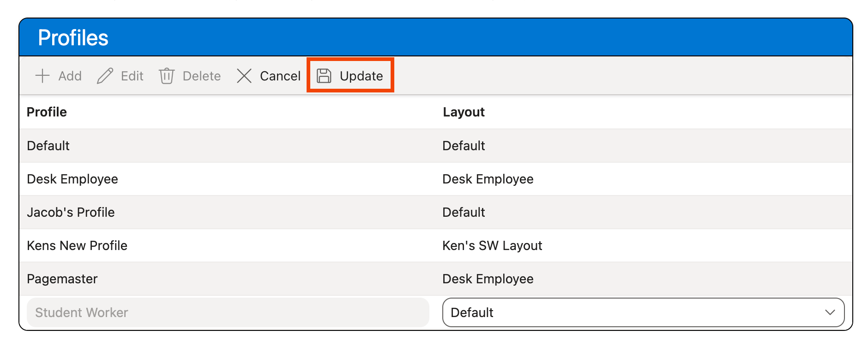868x342 pixels.
Task: Click the trash can Delete icon
Action: [x=166, y=76]
